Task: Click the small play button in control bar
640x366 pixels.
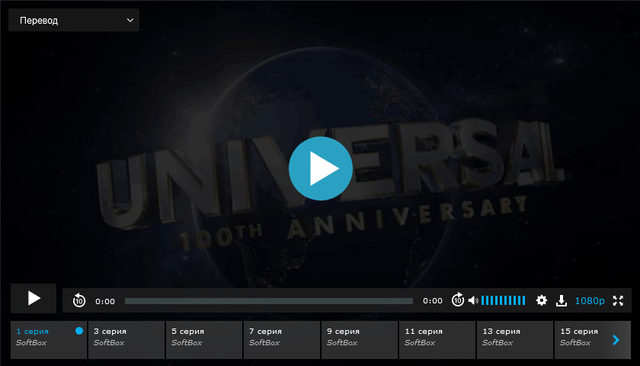Action: (33, 298)
